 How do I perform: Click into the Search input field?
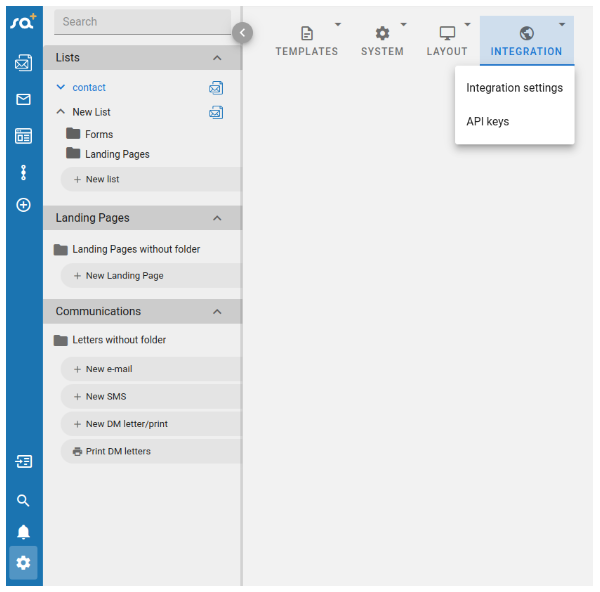point(140,21)
